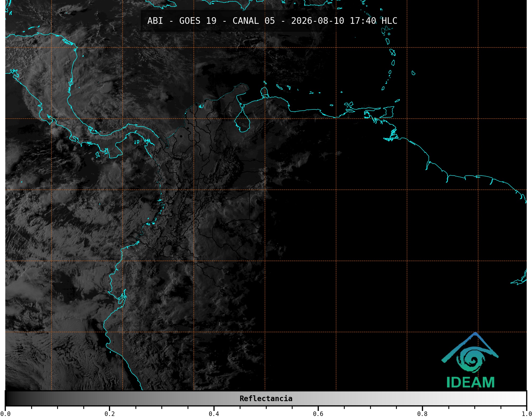Screen dimensions: 532x417
Task: Click the 'Reflectancia' colorbar label
Action: coord(266,398)
